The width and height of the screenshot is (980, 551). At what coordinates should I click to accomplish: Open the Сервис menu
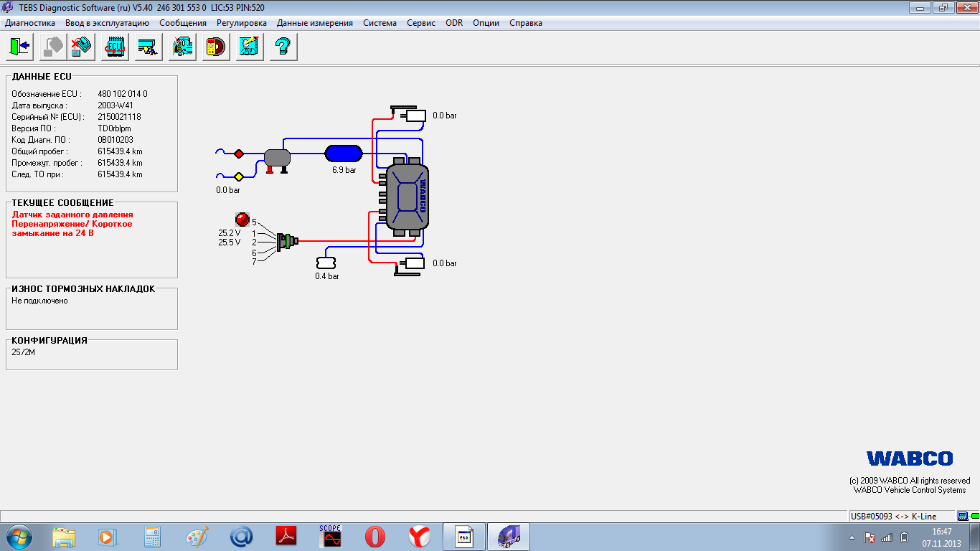(x=421, y=23)
